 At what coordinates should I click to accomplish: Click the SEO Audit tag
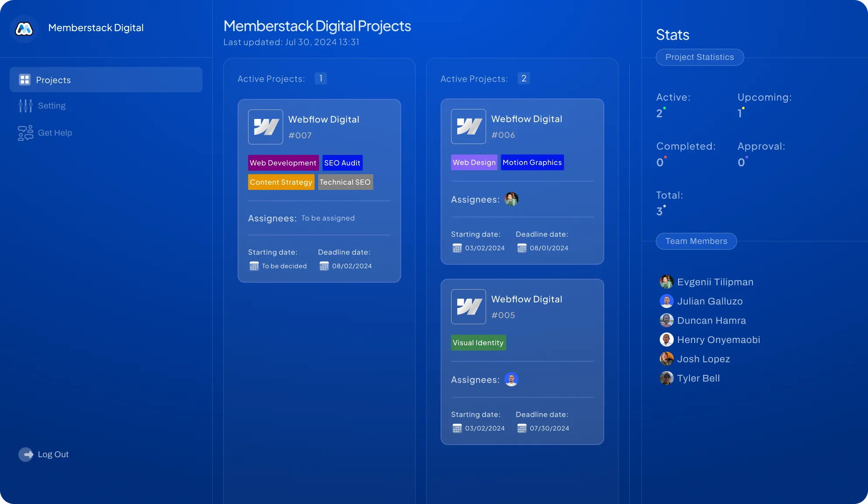tap(342, 163)
